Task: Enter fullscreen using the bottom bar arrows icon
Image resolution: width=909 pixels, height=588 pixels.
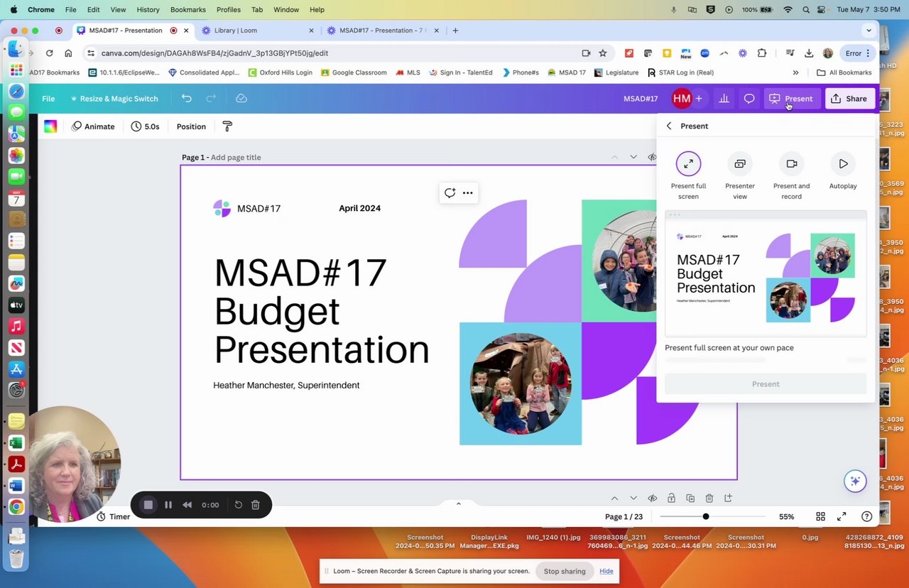Action: tap(842, 516)
